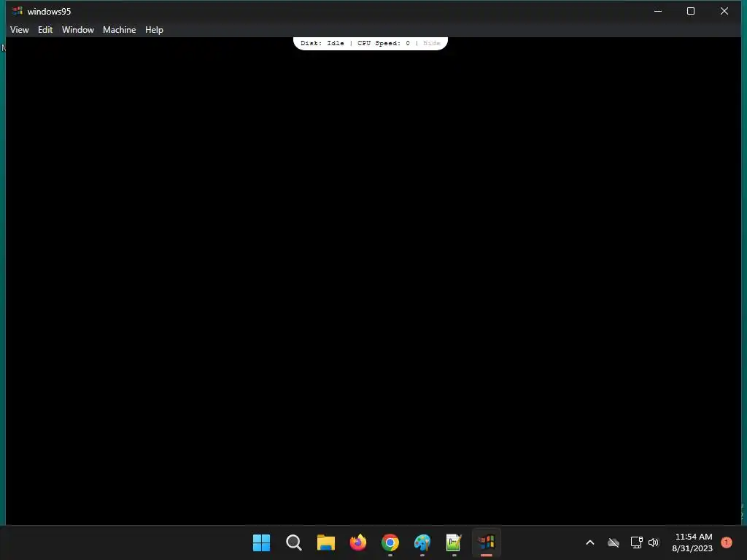Click the windows95 title text
This screenshot has width=747, height=560.
tap(49, 12)
